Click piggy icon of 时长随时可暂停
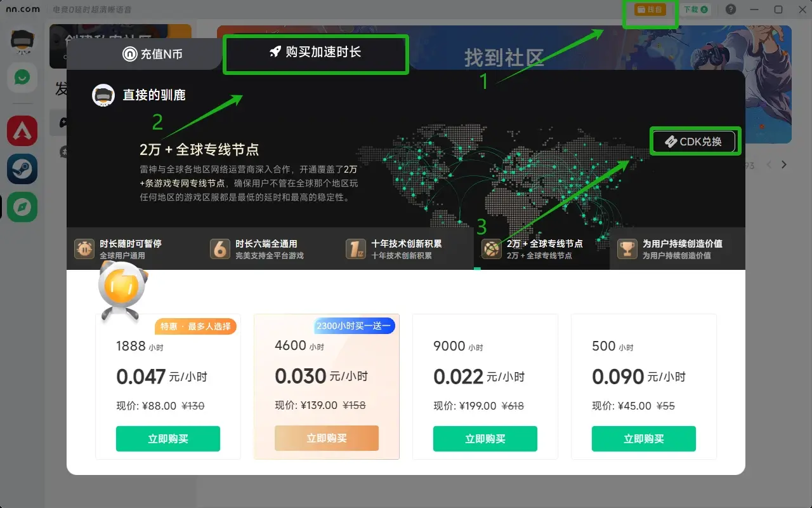This screenshot has height=508, width=812. point(84,249)
